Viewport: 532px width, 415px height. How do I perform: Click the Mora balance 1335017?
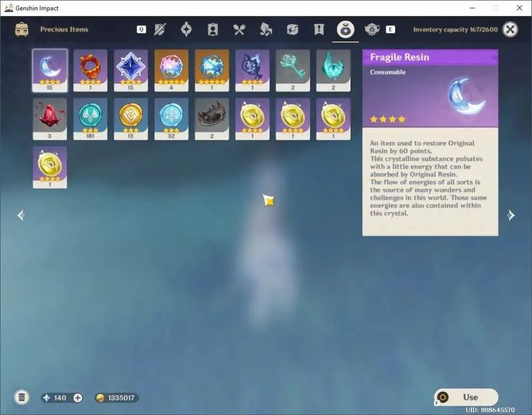[x=117, y=397]
